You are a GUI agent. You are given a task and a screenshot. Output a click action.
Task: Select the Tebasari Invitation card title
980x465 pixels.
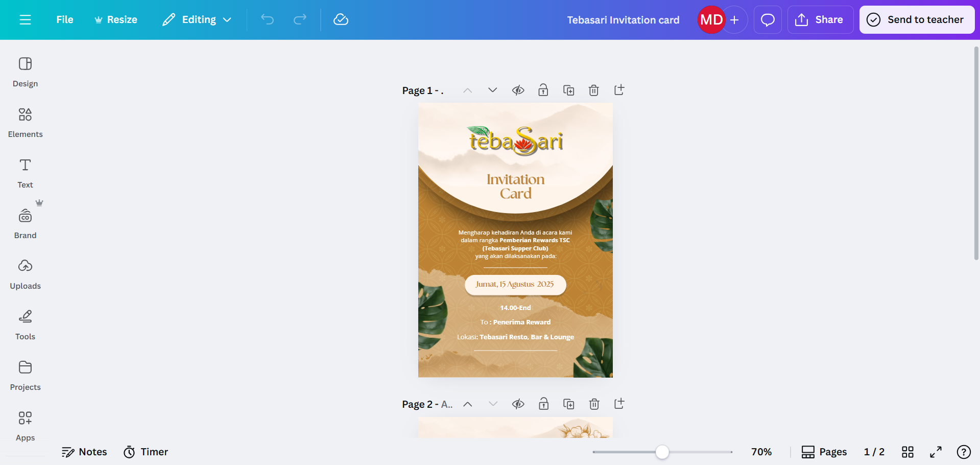click(x=623, y=20)
